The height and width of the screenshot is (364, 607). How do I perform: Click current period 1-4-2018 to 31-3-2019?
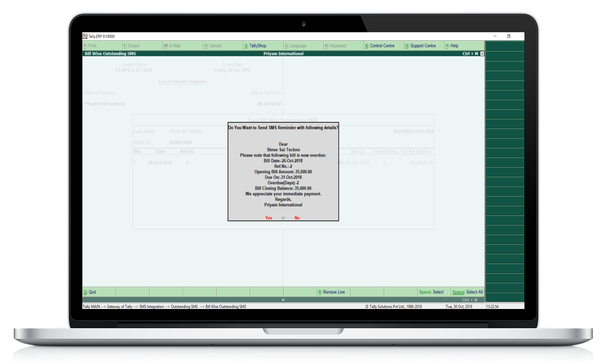[x=134, y=70]
